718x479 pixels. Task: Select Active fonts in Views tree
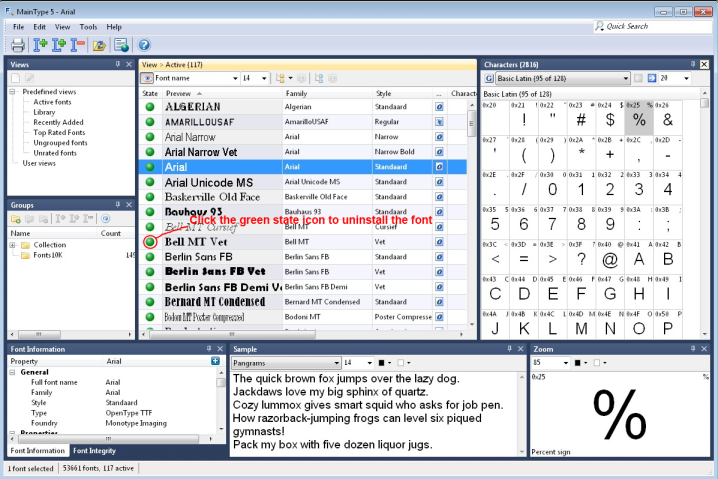52,102
